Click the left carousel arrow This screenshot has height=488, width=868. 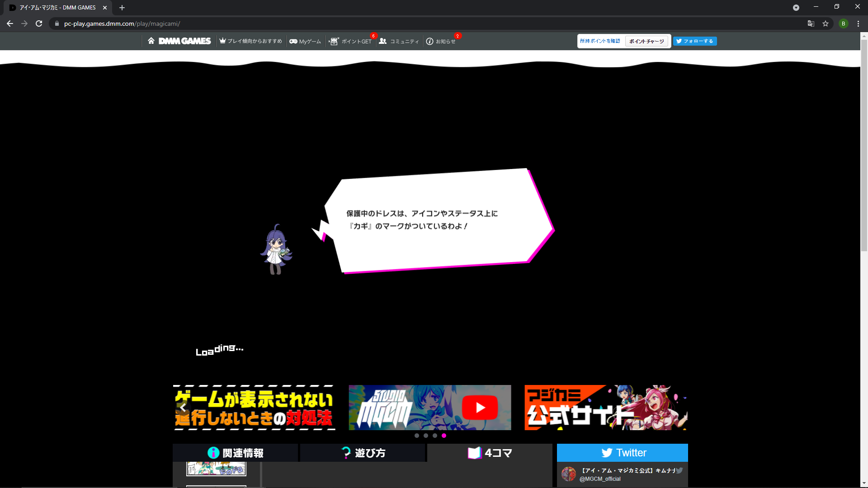pyautogui.click(x=183, y=407)
